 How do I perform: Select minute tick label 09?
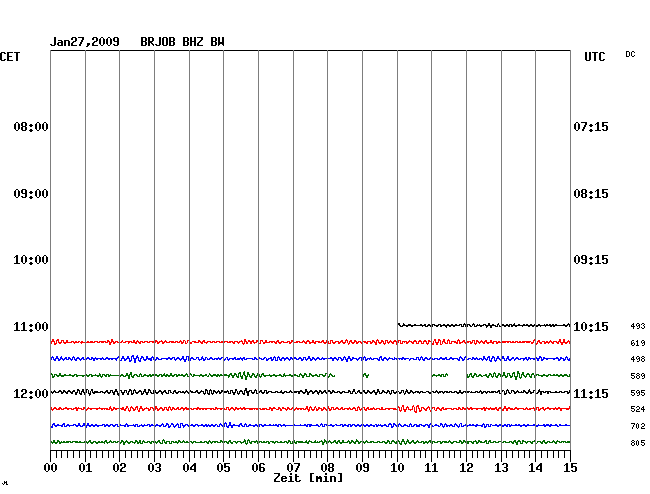pos(362,468)
